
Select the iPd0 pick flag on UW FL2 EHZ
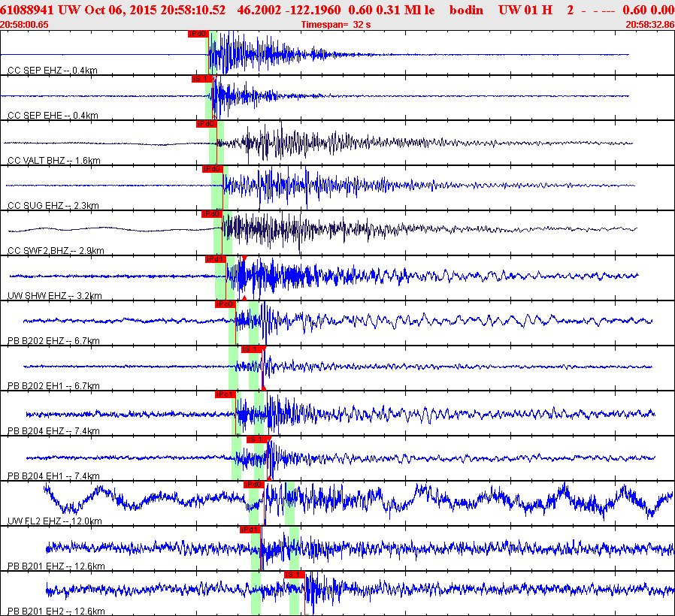point(253,485)
